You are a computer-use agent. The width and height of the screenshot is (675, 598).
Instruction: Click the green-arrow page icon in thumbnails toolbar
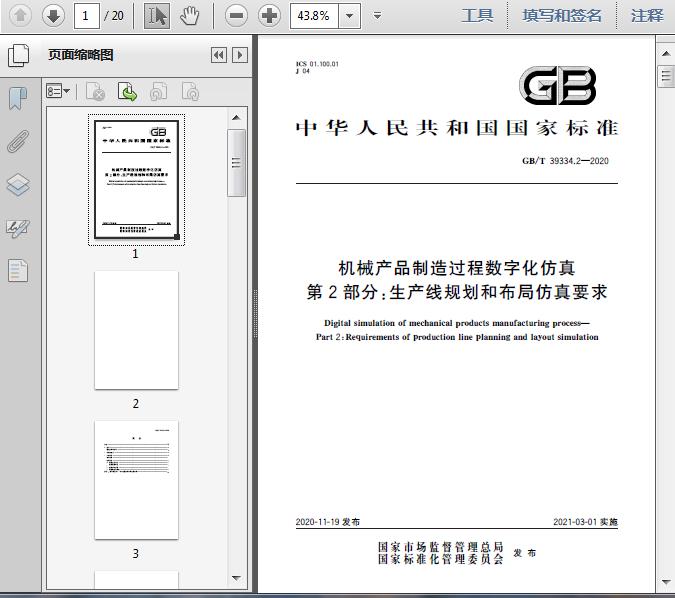127,92
